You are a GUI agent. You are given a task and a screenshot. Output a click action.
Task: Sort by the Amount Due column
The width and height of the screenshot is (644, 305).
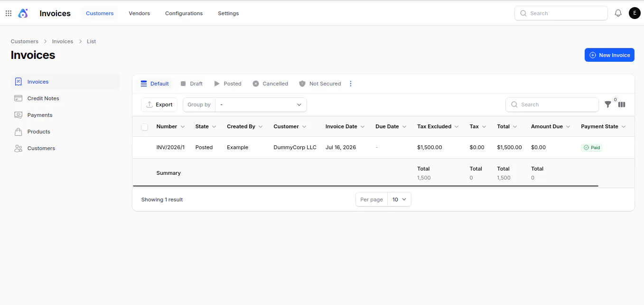551,126
